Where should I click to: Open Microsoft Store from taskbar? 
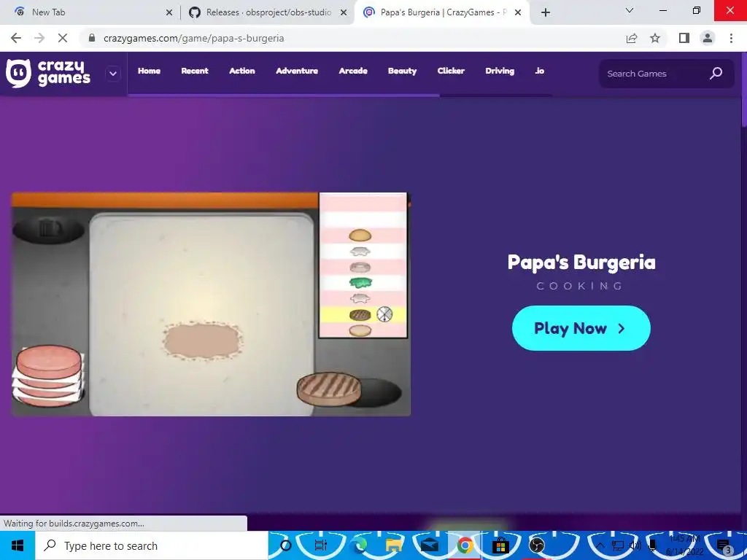tap(500, 545)
